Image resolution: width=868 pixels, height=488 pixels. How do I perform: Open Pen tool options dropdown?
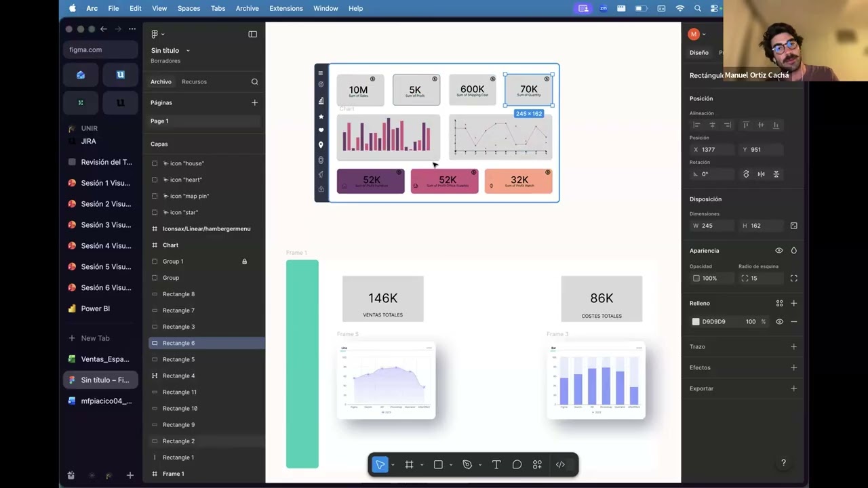coord(480,465)
